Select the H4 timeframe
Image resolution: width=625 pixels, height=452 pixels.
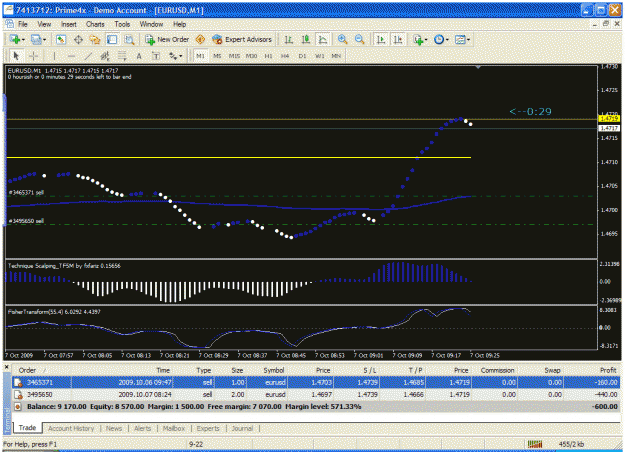click(x=285, y=56)
